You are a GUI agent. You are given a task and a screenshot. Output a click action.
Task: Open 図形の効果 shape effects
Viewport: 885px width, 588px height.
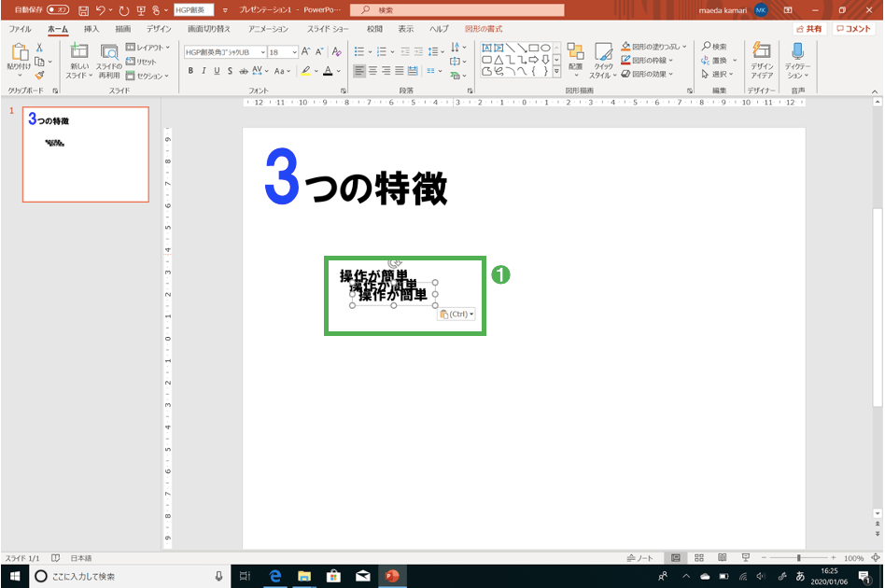[x=647, y=74]
